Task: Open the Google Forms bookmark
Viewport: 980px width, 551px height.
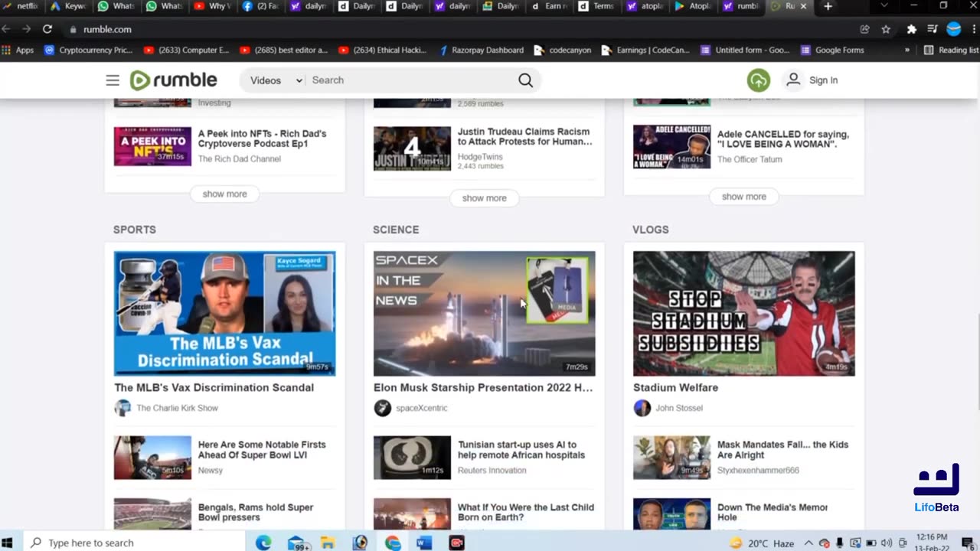Action: pyautogui.click(x=831, y=51)
